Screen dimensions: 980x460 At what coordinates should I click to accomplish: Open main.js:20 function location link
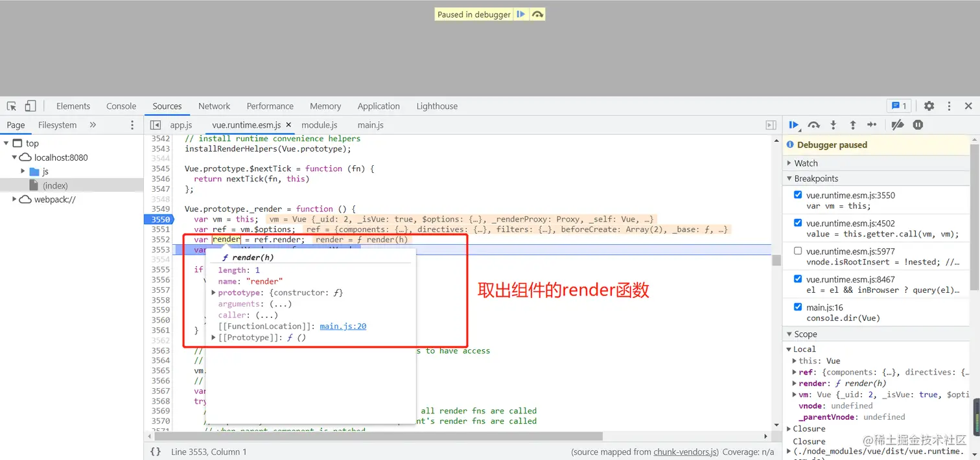(343, 327)
